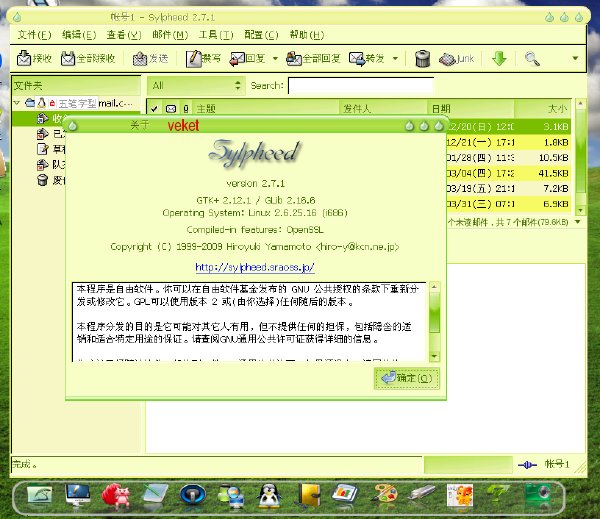Select the message sized 7.2KB
This screenshot has width=600, height=519.
click(x=509, y=189)
